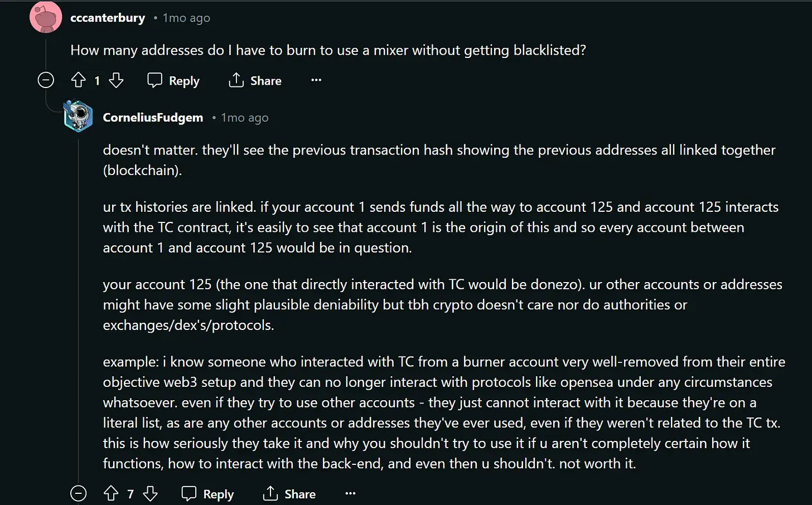812x505 pixels.
Task: Collapse cccanterbury's comment thread
Action: point(45,80)
